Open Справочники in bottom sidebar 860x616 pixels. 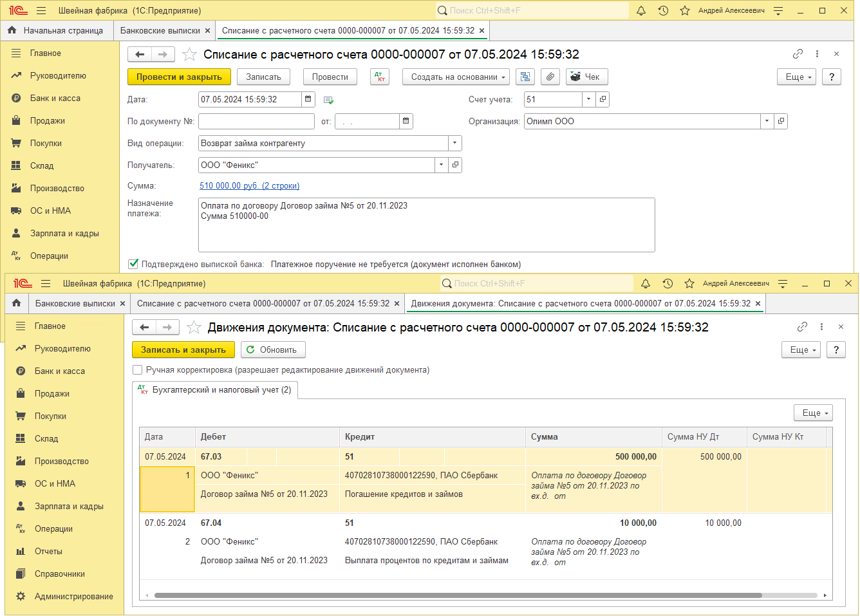click(60, 574)
